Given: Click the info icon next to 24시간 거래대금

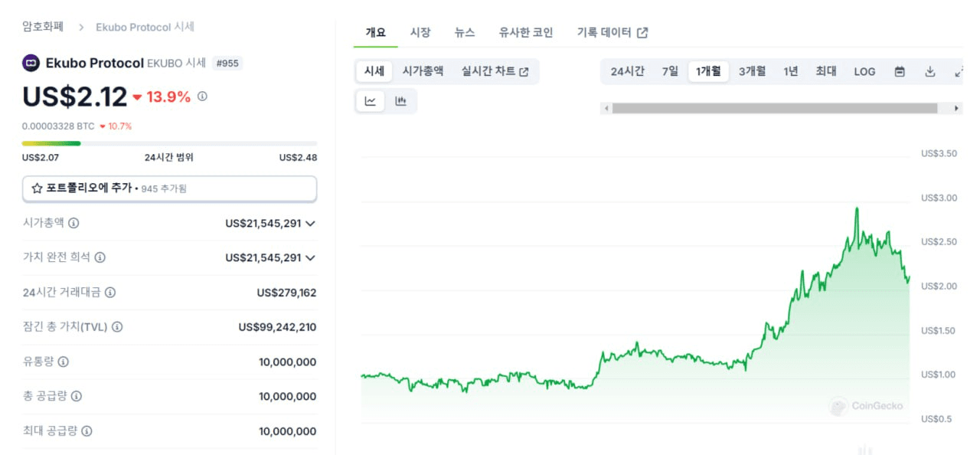Looking at the screenshot, I should (110, 293).
